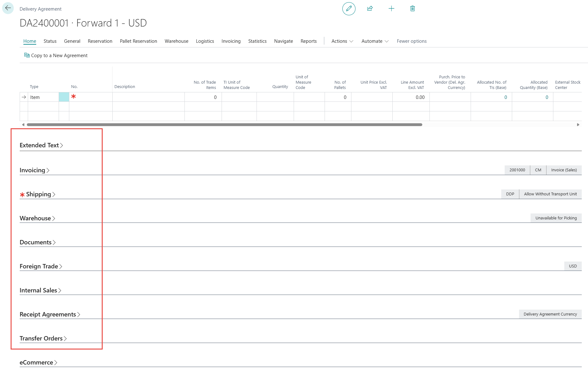
Task: Click the Description cell in Item row
Action: pyautogui.click(x=148, y=97)
